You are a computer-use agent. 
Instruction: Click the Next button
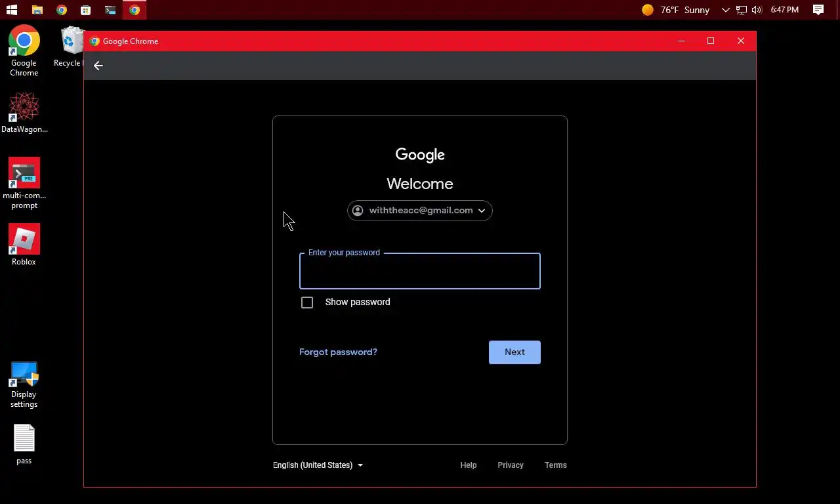(514, 352)
